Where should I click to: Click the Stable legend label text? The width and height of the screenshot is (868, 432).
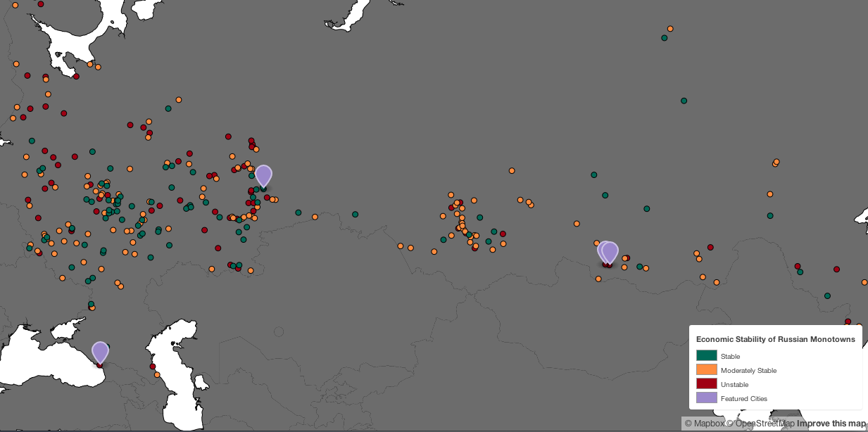(730, 357)
